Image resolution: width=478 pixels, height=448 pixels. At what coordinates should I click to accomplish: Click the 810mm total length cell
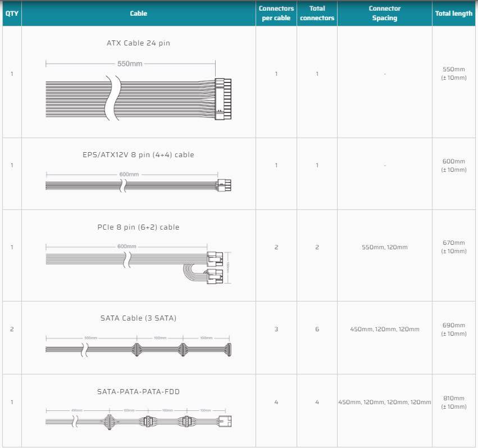[x=453, y=402]
